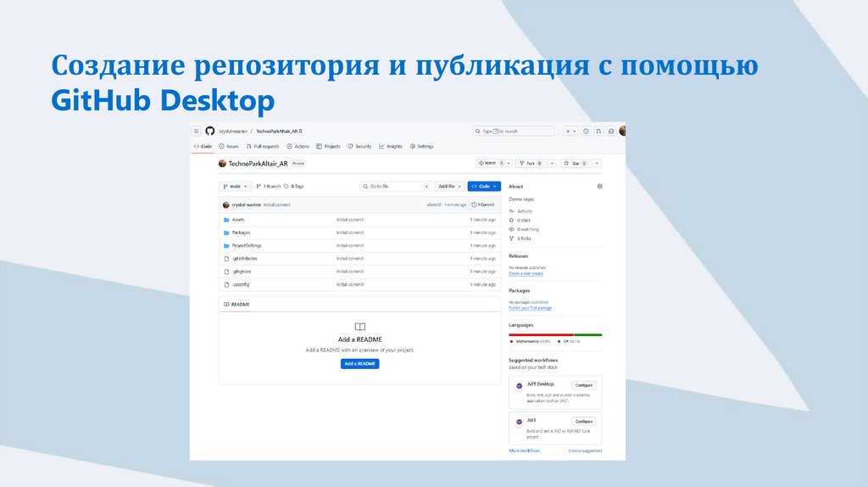The width and height of the screenshot is (868, 487).
Task: View the 1 Commit history
Action: tap(483, 204)
